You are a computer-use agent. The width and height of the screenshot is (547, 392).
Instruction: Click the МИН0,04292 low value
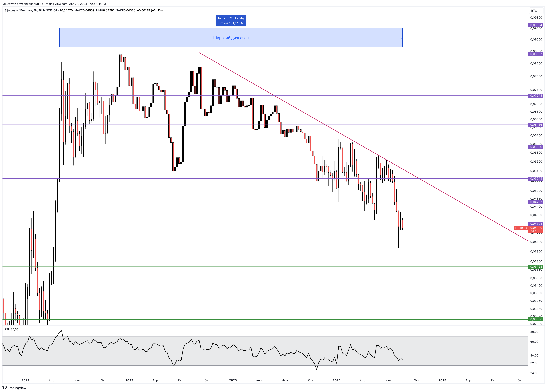pos(105,10)
